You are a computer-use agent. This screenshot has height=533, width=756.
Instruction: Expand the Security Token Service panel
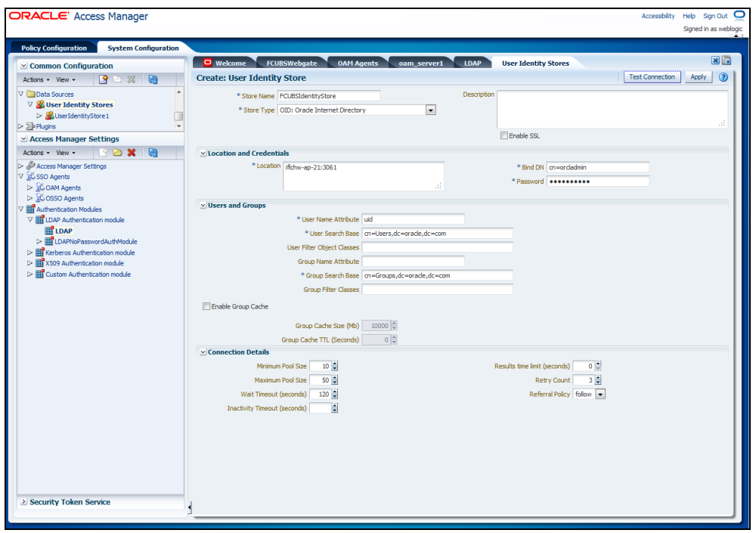click(23, 502)
